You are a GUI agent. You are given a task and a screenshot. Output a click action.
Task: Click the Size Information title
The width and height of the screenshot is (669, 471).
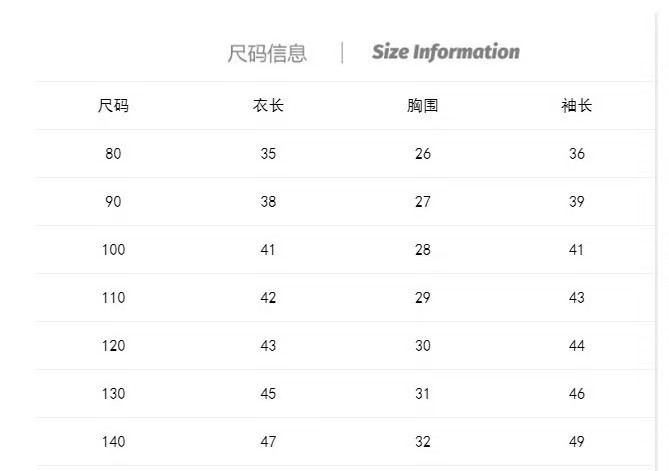click(445, 52)
